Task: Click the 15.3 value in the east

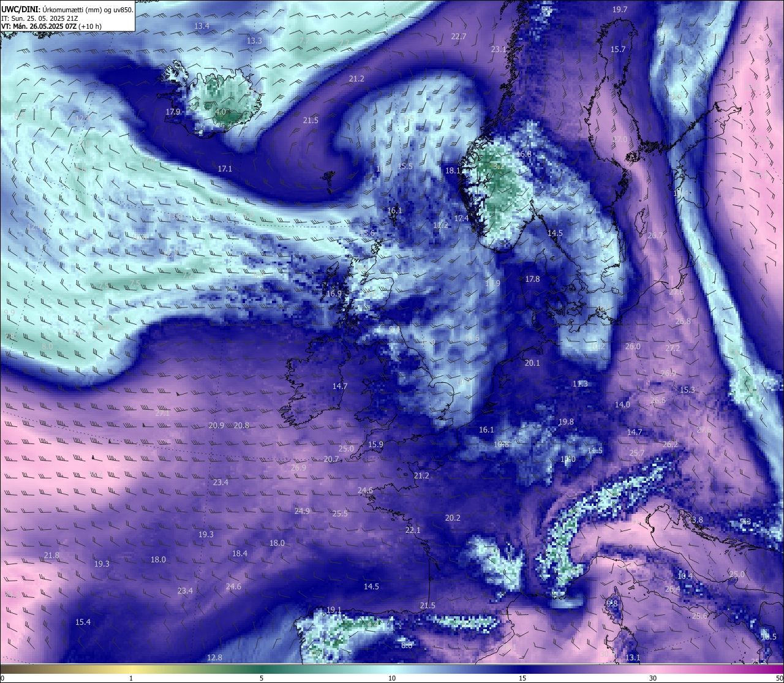Action: [687, 390]
